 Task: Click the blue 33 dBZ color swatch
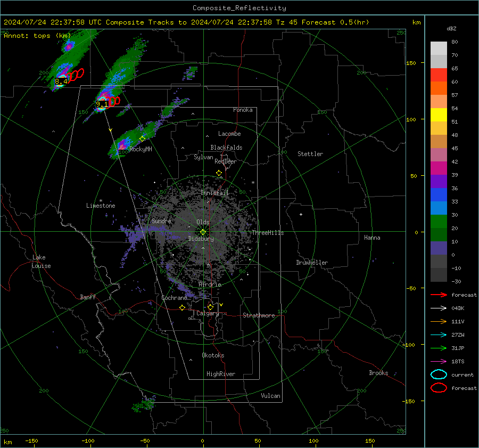439,195
